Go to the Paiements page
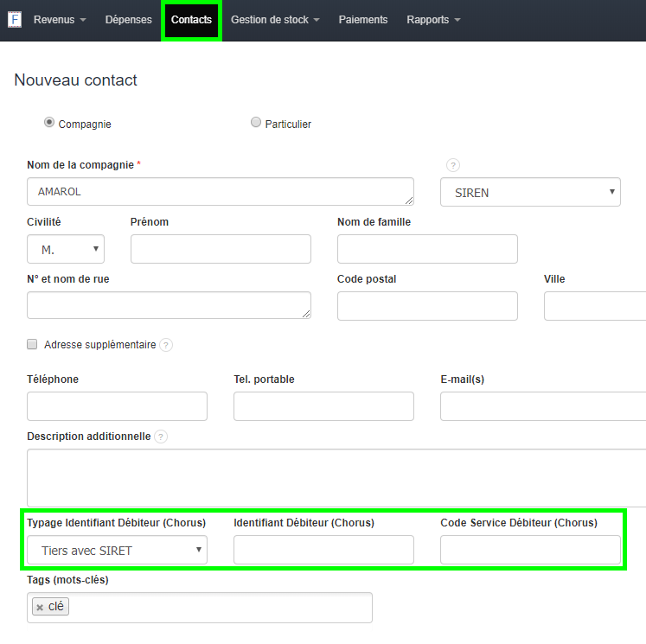 pyautogui.click(x=363, y=20)
